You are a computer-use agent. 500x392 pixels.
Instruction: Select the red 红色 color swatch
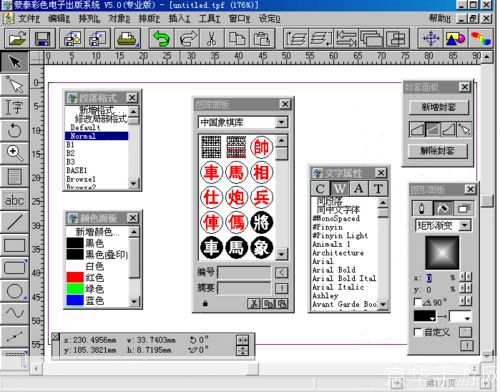point(75,277)
